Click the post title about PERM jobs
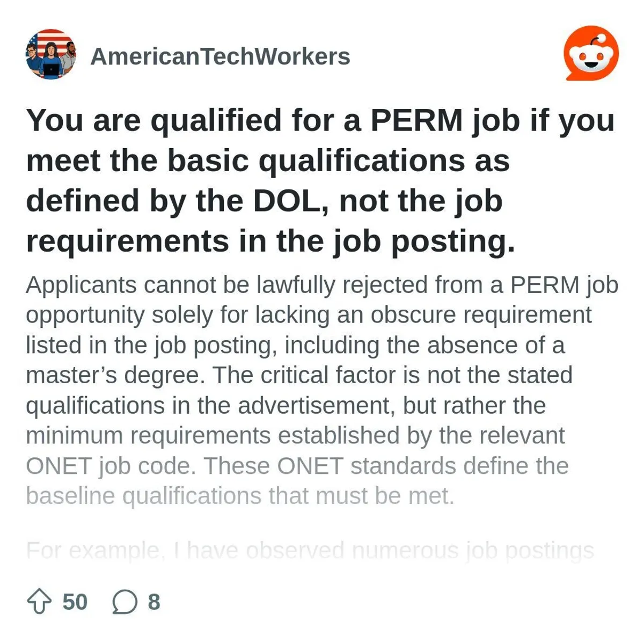 point(322,180)
